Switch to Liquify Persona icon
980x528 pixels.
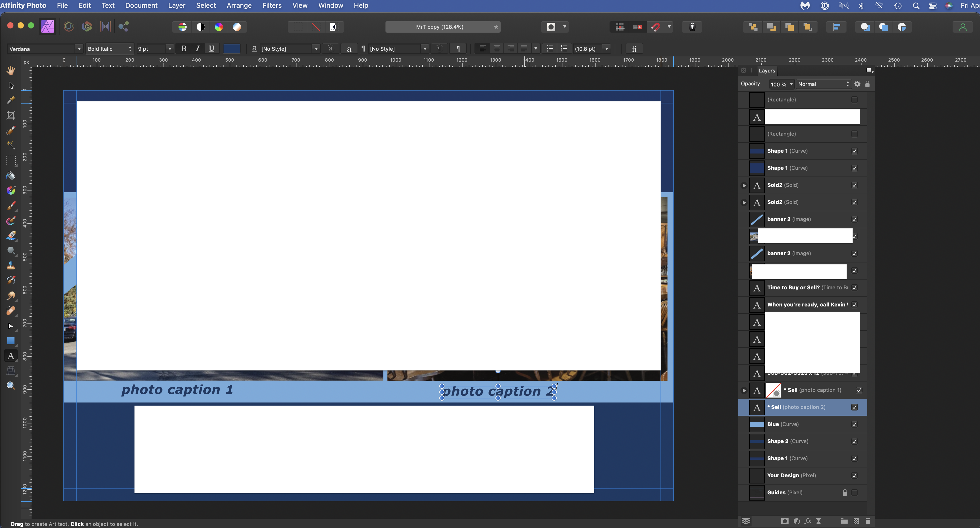pos(69,27)
